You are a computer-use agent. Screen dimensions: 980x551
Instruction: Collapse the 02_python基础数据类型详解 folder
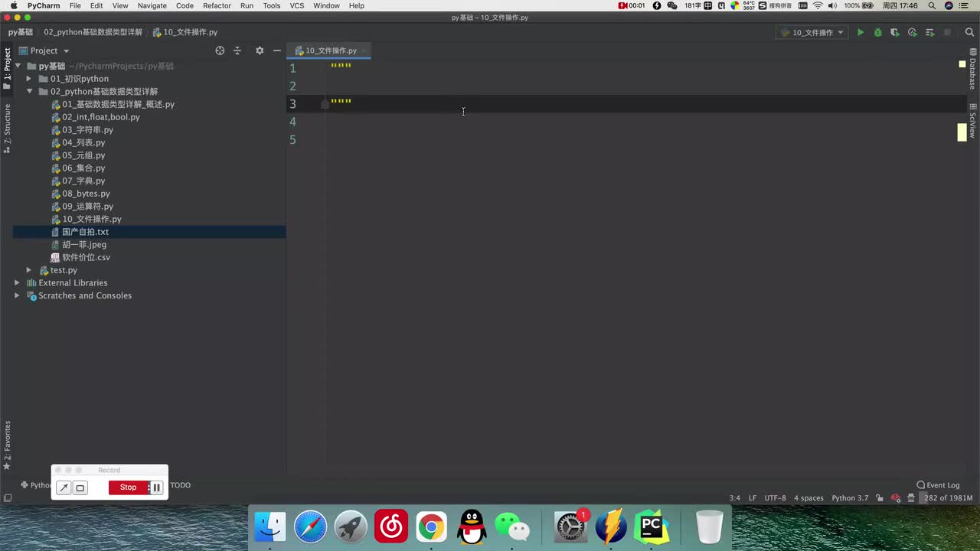click(x=29, y=92)
